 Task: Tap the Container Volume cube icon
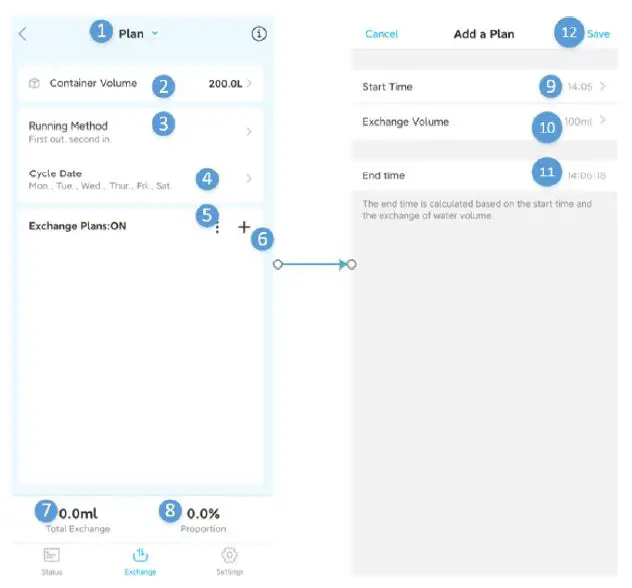34,83
